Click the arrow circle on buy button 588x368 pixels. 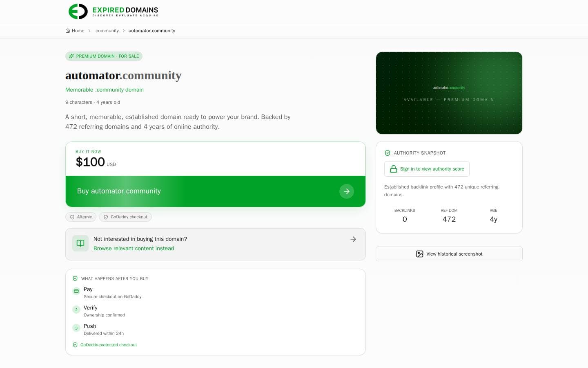pos(347,191)
